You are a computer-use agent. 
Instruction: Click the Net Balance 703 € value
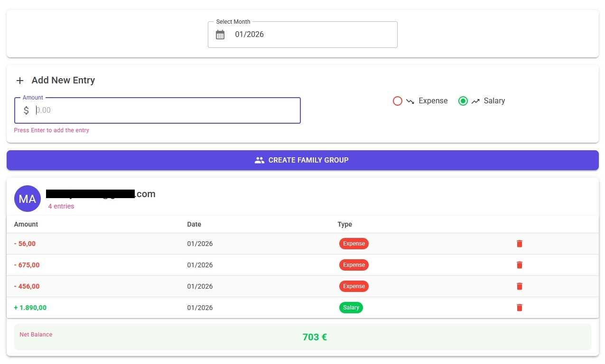[x=314, y=337]
